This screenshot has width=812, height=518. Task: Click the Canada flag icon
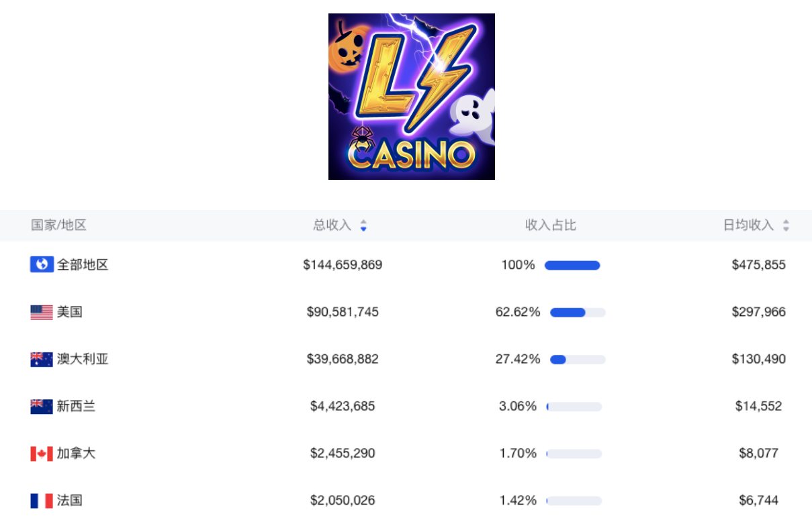pos(42,454)
